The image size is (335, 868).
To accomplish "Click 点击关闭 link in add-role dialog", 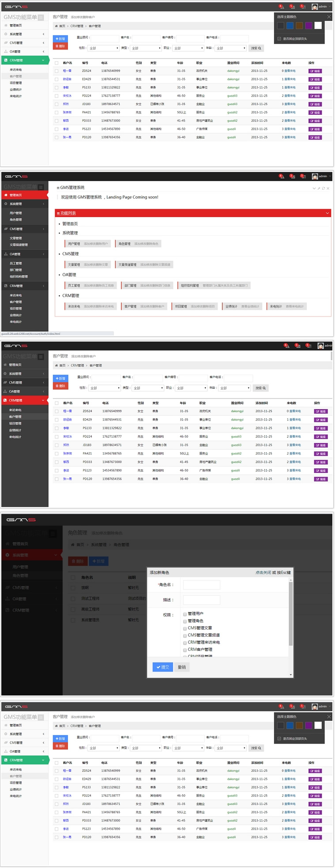I will pyautogui.click(x=263, y=572).
